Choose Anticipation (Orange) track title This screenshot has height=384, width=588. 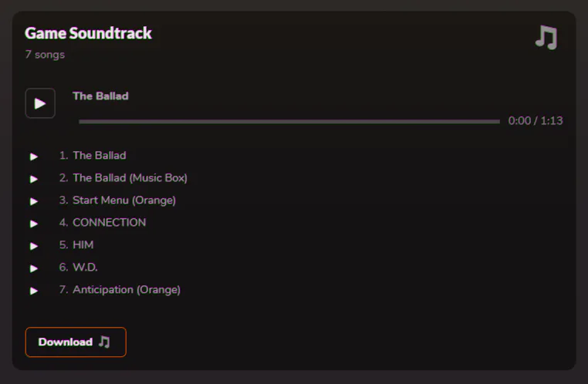(x=126, y=290)
